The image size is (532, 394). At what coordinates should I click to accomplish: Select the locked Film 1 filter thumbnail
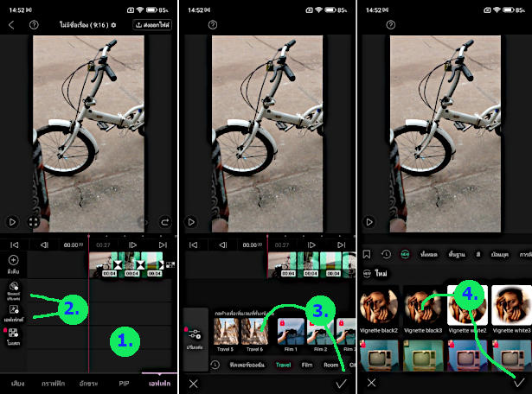point(291,331)
